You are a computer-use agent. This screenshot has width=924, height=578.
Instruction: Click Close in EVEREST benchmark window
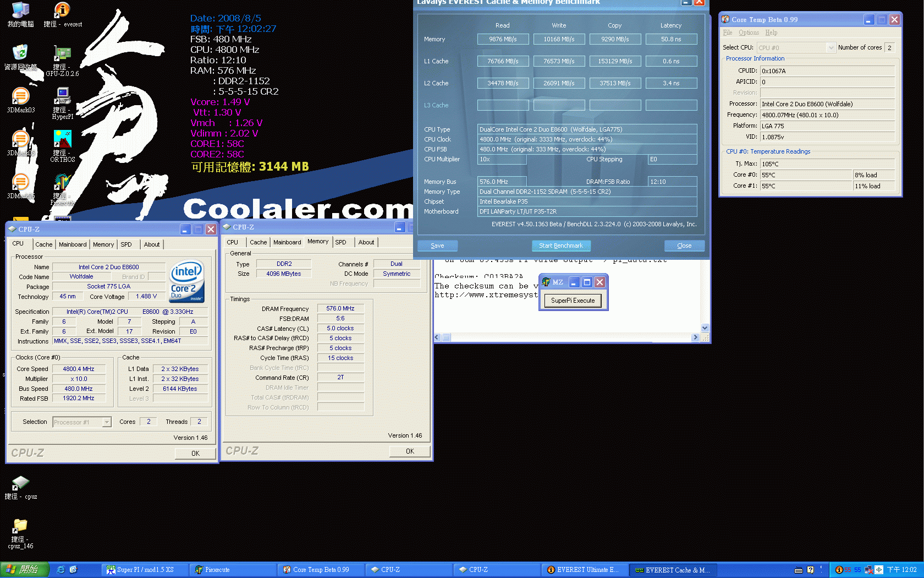click(x=684, y=246)
